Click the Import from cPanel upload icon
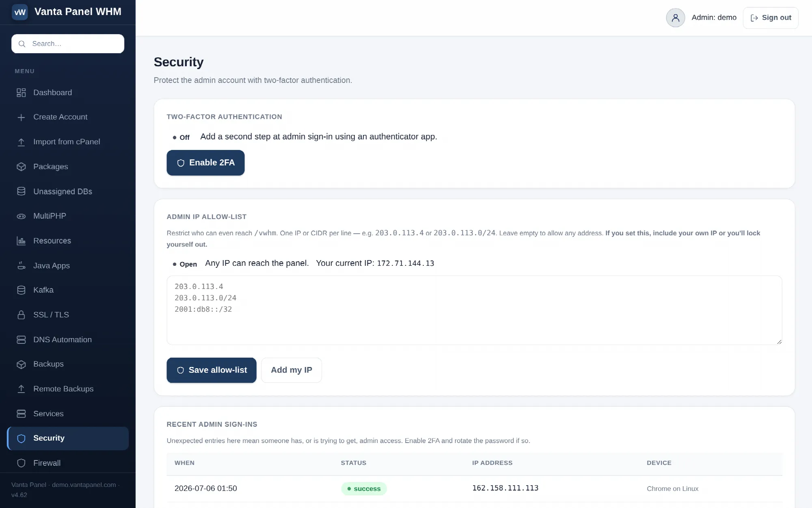This screenshot has height=508, width=812. coord(21,142)
